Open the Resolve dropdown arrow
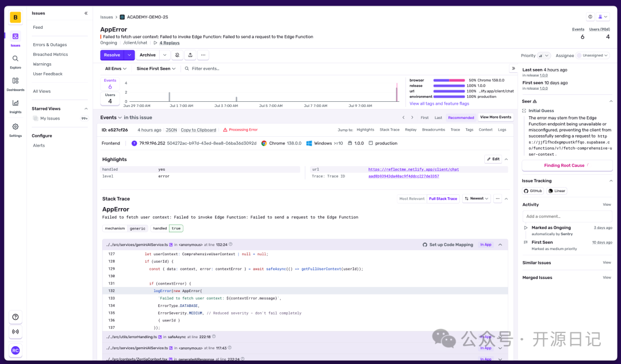 pyautogui.click(x=129, y=55)
